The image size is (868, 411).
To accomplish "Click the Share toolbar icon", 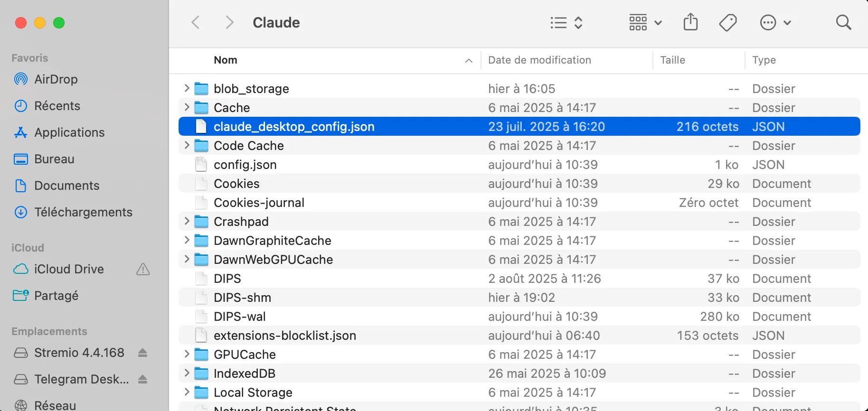I will point(690,22).
